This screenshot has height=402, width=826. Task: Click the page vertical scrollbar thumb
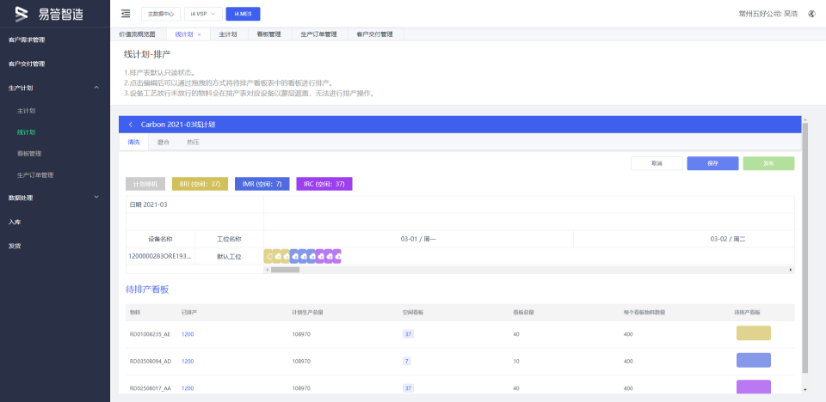(x=804, y=248)
